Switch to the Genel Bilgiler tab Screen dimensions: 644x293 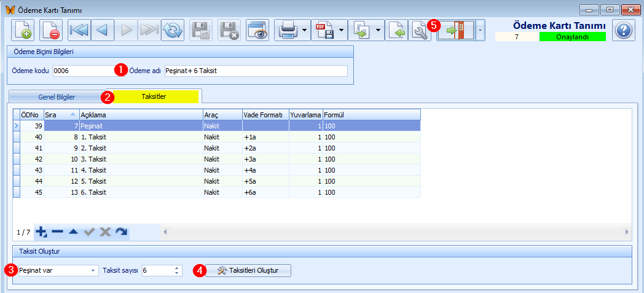[57, 97]
